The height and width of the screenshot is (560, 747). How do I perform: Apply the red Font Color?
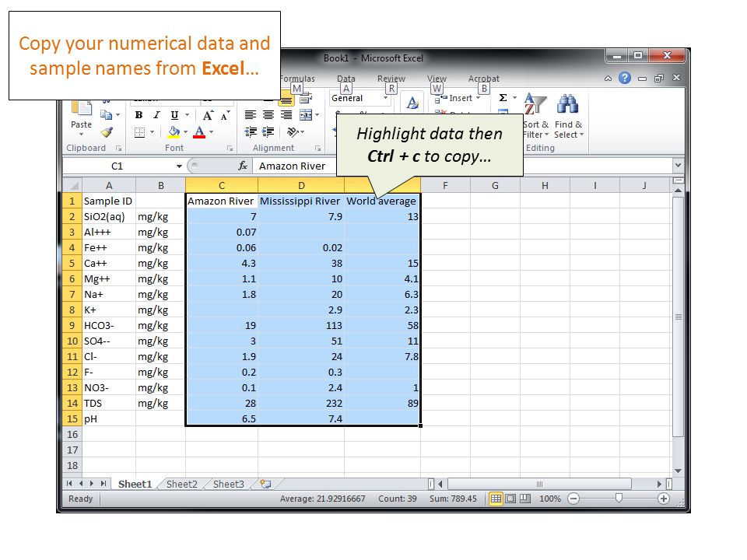tap(200, 132)
